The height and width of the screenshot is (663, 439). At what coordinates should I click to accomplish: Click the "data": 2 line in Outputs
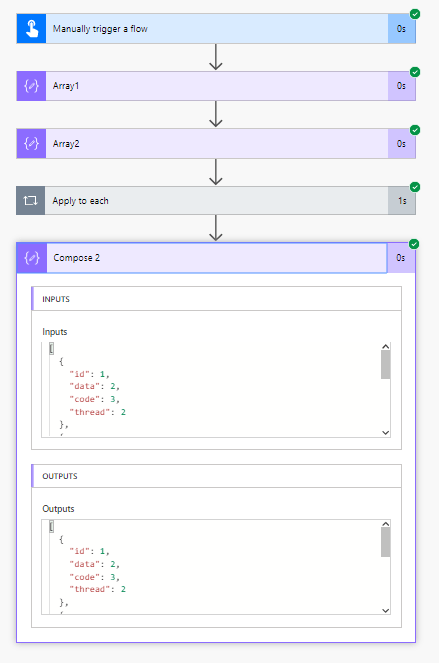tap(95, 564)
